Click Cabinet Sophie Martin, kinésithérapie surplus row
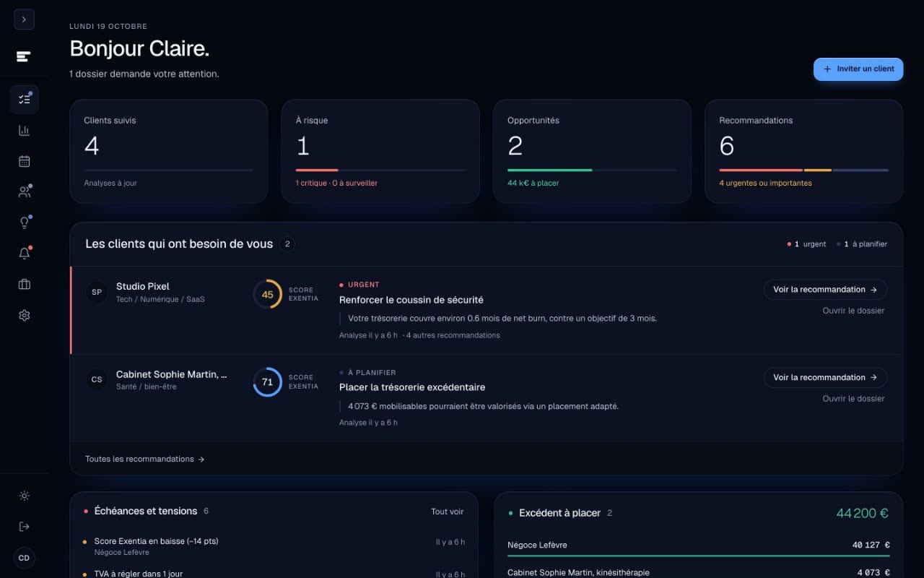 (x=699, y=572)
